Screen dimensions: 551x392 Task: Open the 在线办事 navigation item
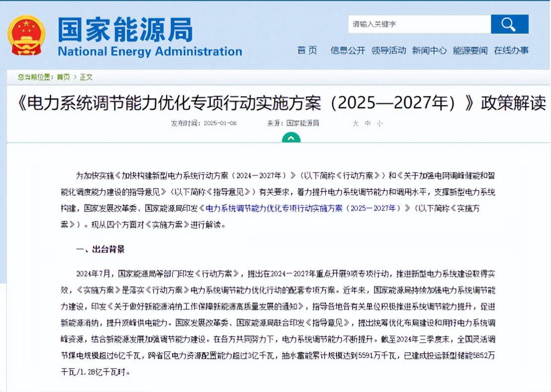click(511, 51)
